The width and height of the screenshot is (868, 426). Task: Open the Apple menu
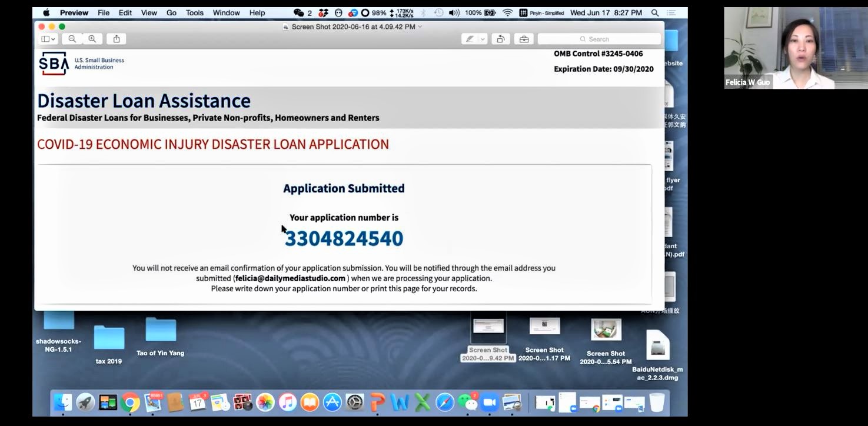(46, 12)
